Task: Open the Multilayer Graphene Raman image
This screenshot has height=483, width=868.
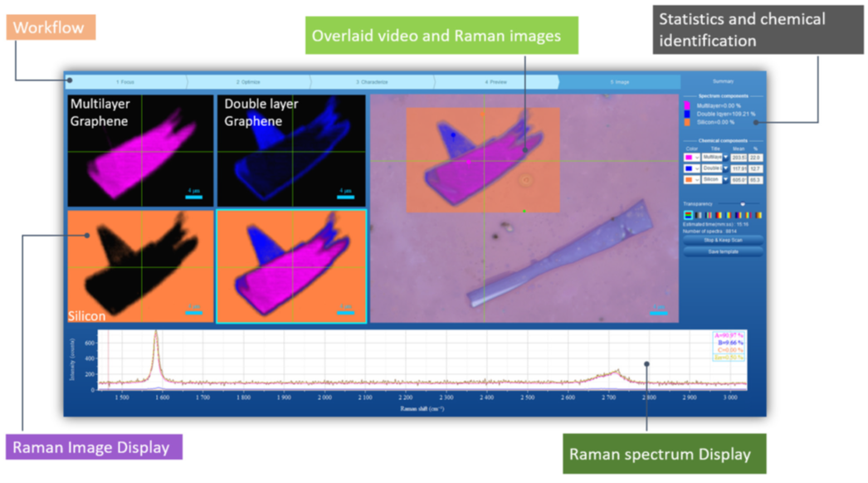Action: tap(134, 150)
